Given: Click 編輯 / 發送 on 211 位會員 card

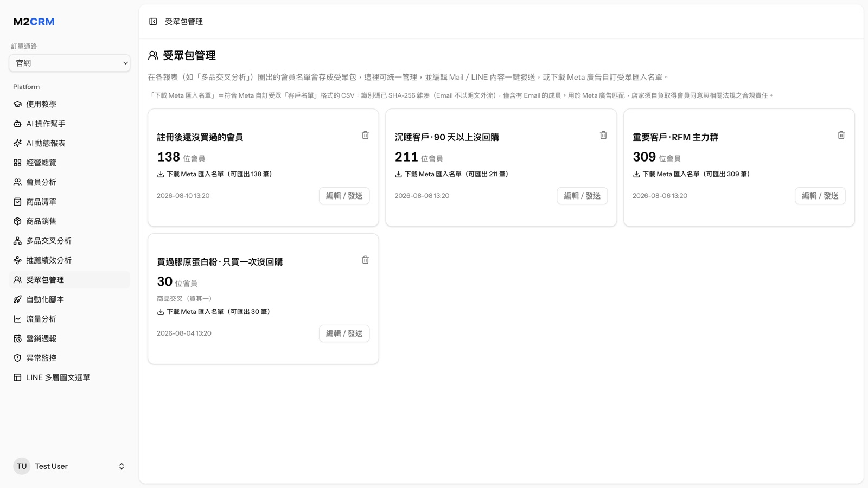Looking at the screenshot, I should 582,196.
